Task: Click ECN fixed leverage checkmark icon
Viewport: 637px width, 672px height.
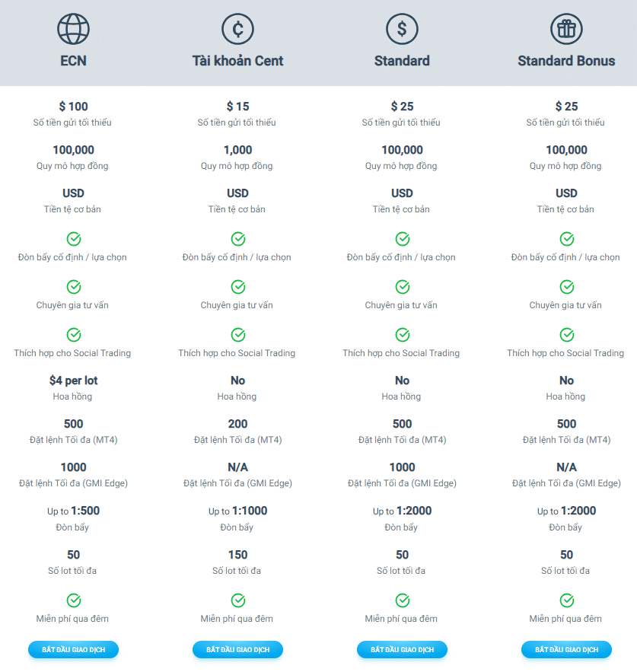Action: (x=74, y=239)
